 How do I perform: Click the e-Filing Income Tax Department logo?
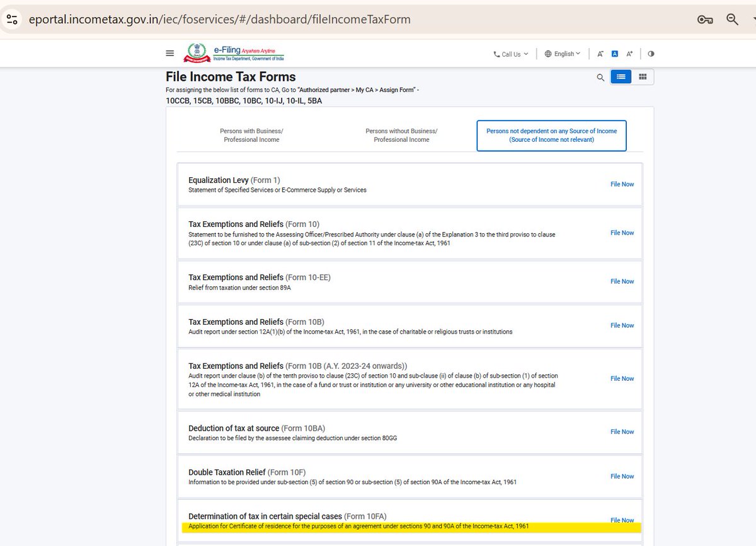234,52
